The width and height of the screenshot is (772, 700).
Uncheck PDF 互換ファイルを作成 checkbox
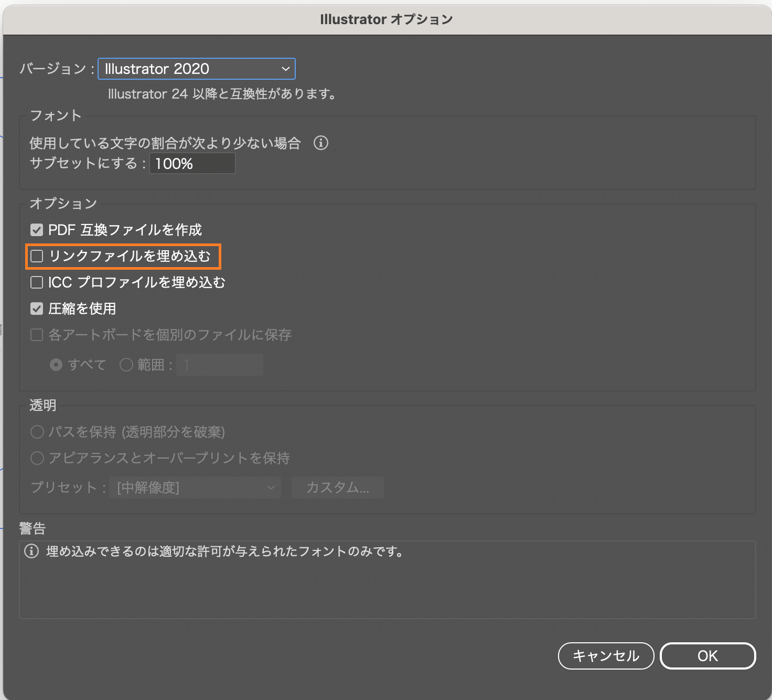coord(37,230)
